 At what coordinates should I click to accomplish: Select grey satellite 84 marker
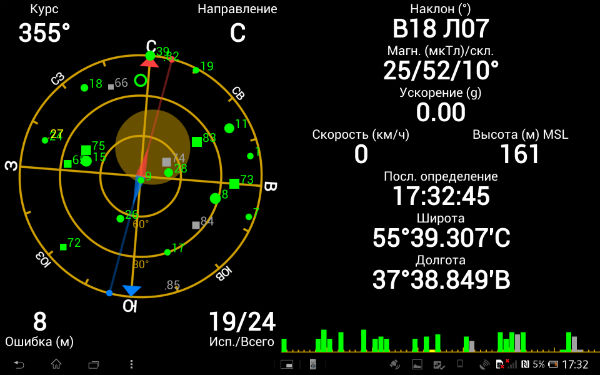click(196, 225)
